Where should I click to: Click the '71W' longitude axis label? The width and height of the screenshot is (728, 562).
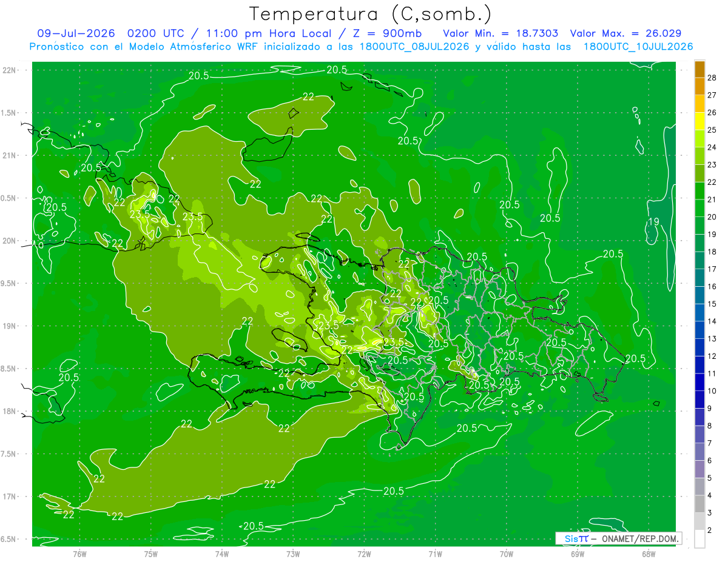[435, 554]
